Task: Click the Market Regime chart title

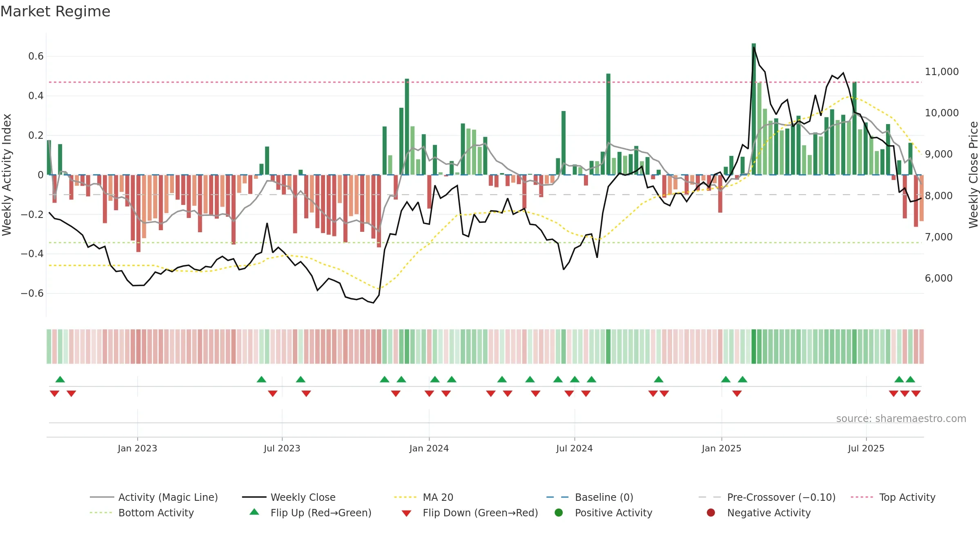Action: (55, 11)
